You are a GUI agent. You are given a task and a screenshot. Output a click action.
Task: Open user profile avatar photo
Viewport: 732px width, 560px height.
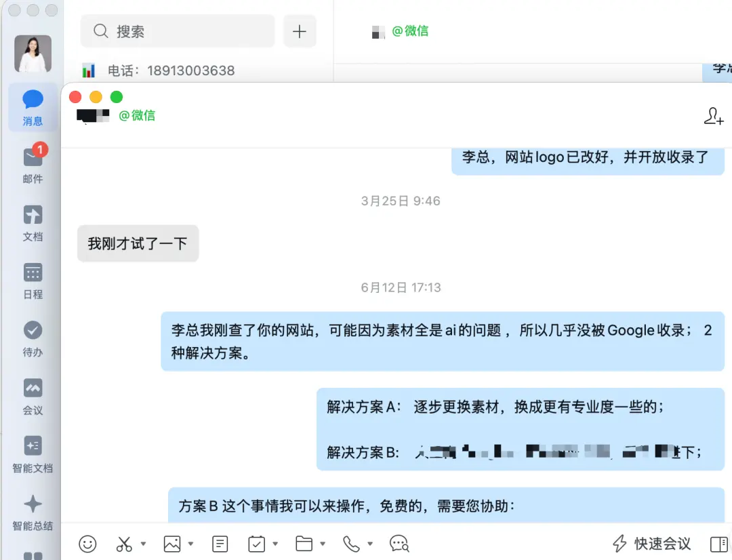[33, 54]
